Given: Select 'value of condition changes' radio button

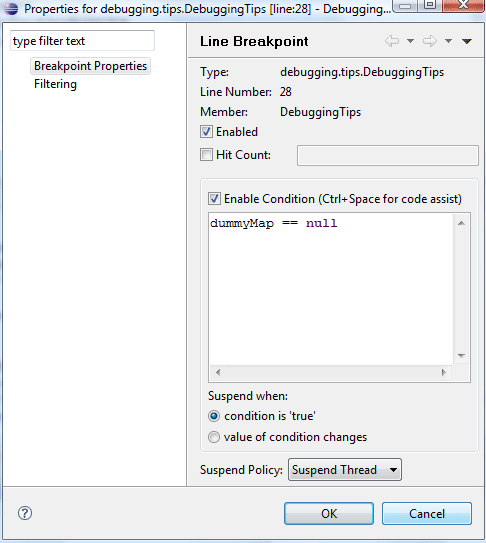Looking at the screenshot, I should tap(214, 437).
